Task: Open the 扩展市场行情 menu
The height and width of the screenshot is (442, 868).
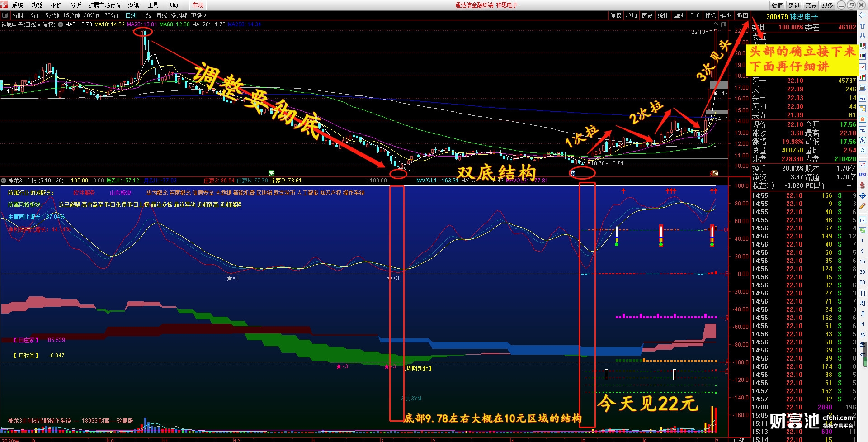Action: point(105,5)
